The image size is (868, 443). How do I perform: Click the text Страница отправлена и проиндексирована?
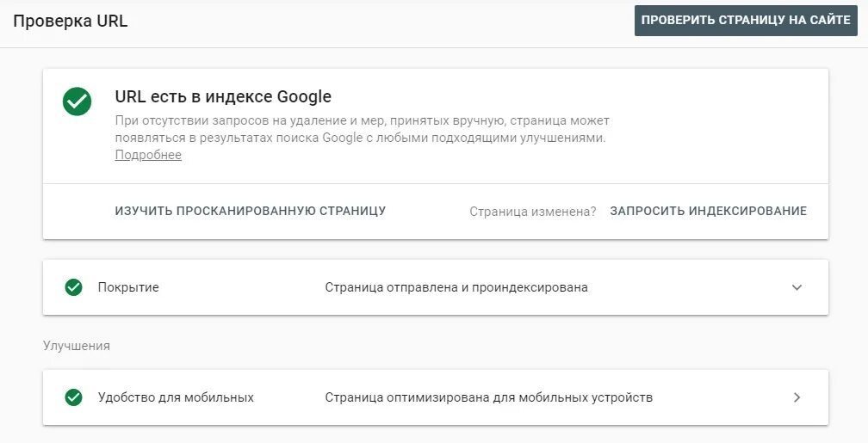456,287
